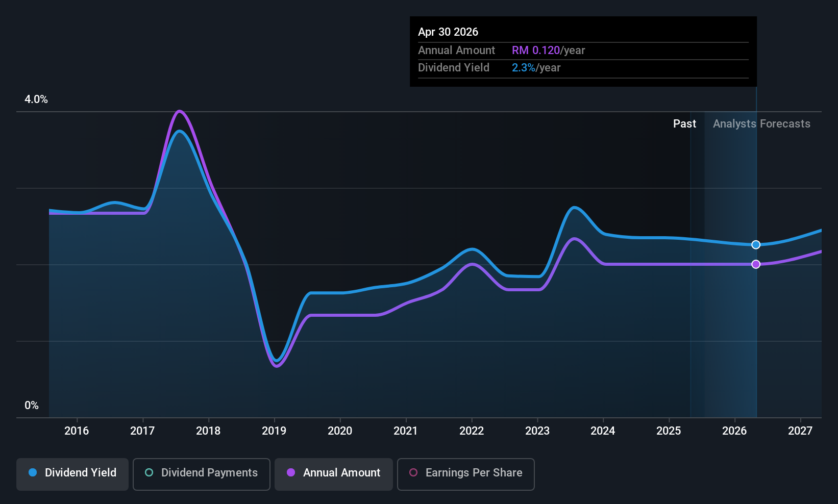Toggle the Dividend Yield legend button

[x=72, y=474]
